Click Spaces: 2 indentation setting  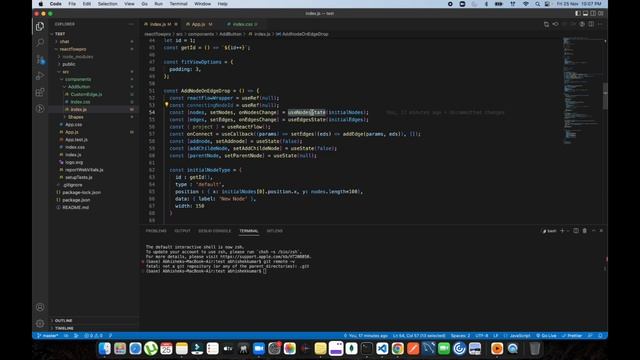(460, 336)
